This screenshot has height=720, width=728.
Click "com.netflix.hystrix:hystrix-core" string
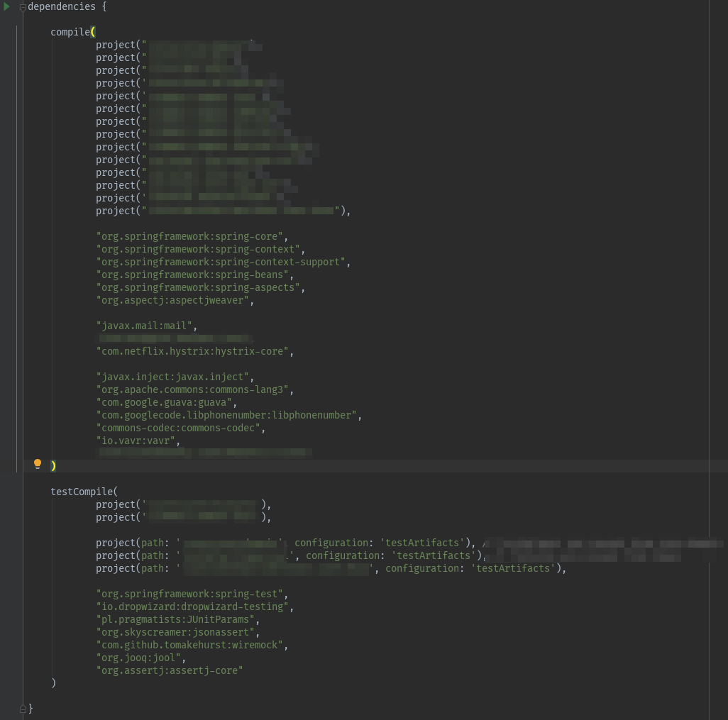(194, 351)
